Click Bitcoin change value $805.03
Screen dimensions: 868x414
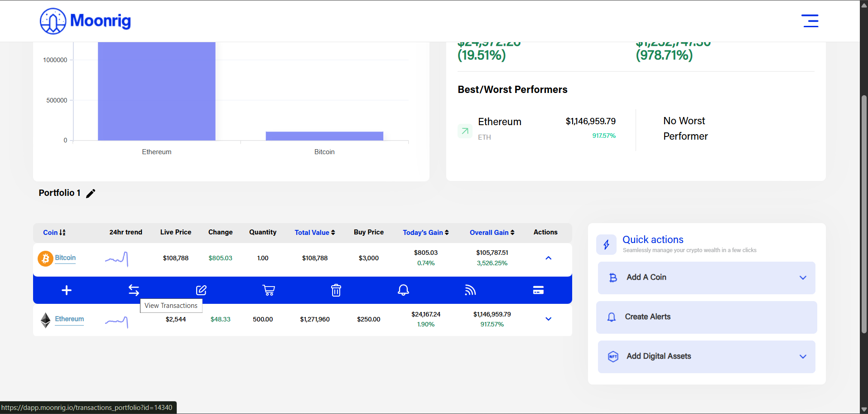pyautogui.click(x=220, y=258)
